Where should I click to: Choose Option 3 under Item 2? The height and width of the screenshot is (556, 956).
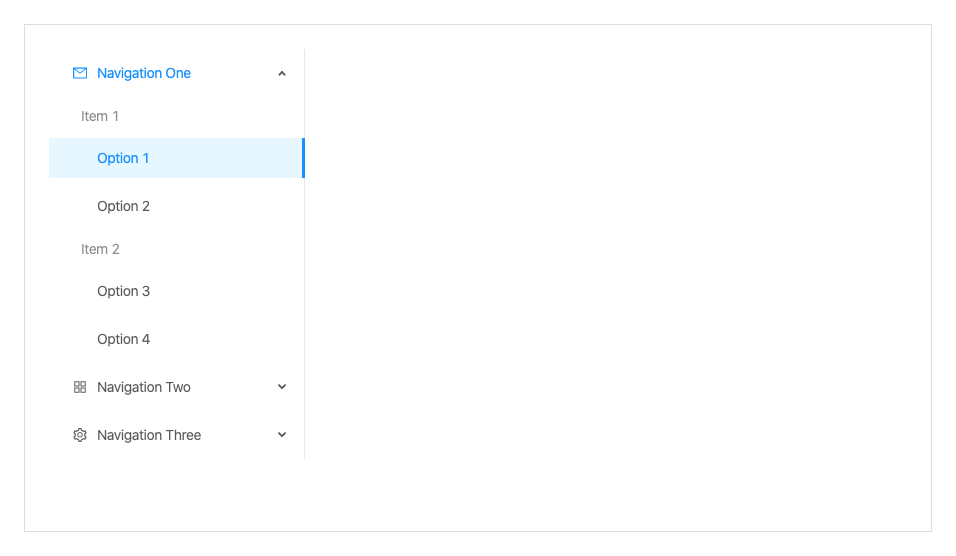tap(176, 291)
